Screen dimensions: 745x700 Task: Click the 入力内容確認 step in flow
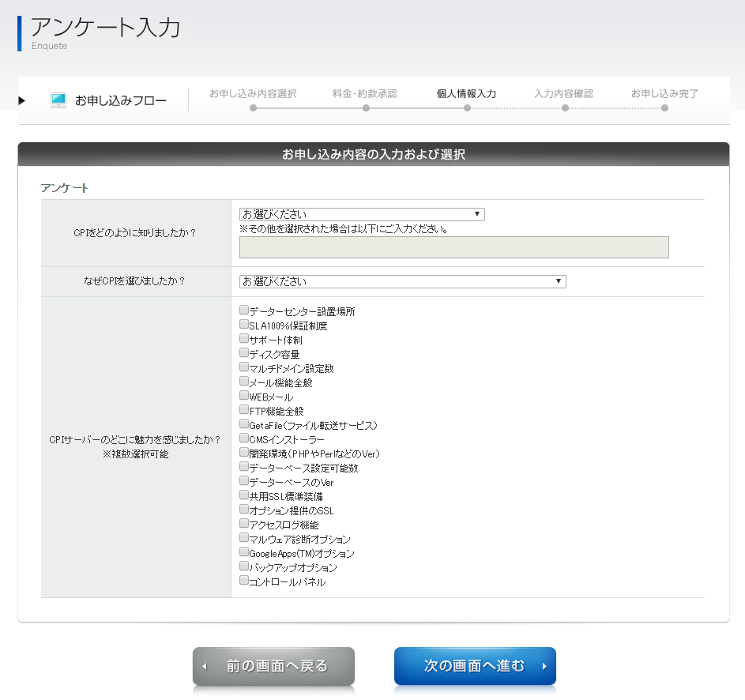click(563, 94)
